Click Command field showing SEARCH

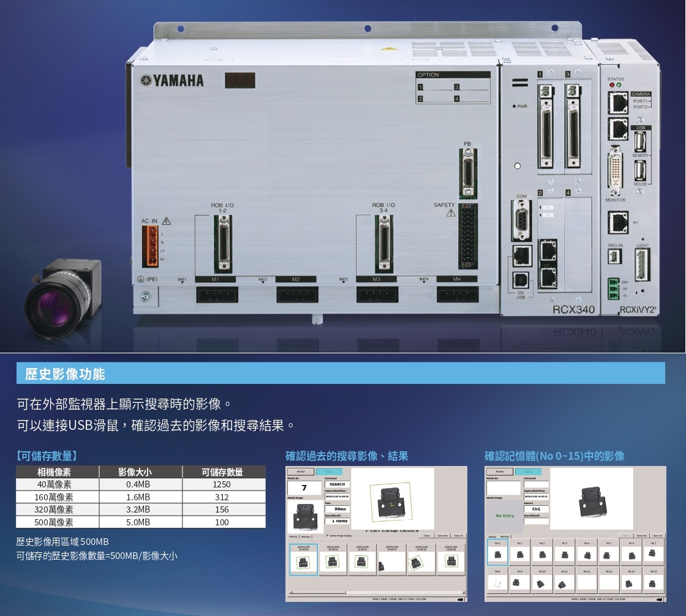tap(337, 484)
